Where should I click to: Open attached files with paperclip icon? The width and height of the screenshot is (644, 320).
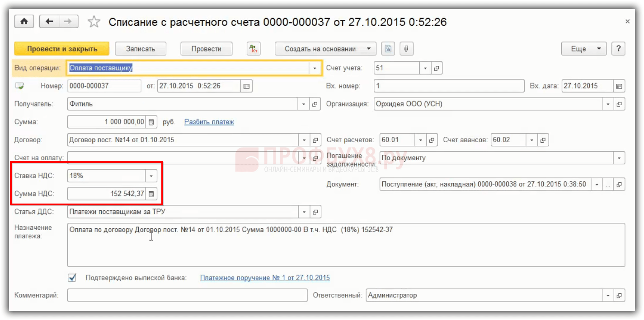[x=406, y=49]
